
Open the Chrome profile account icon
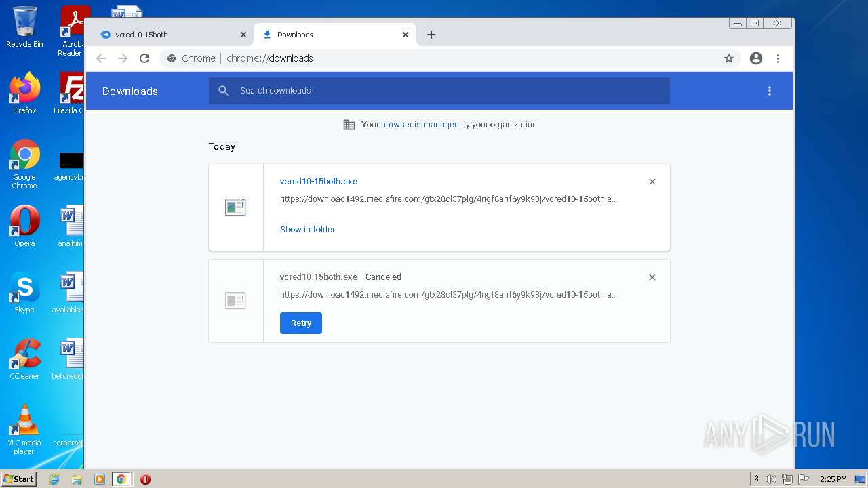click(x=756, y=58)
